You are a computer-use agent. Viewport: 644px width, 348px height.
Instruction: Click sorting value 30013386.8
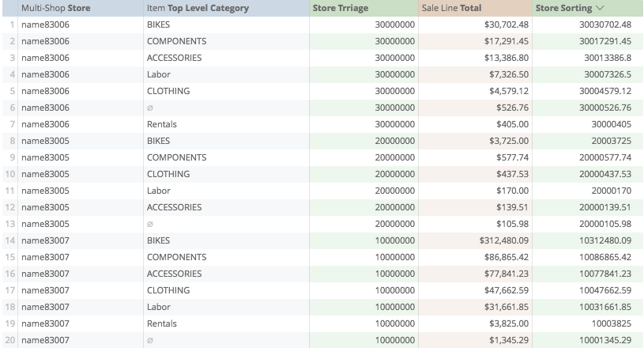(x=608, y=58)
